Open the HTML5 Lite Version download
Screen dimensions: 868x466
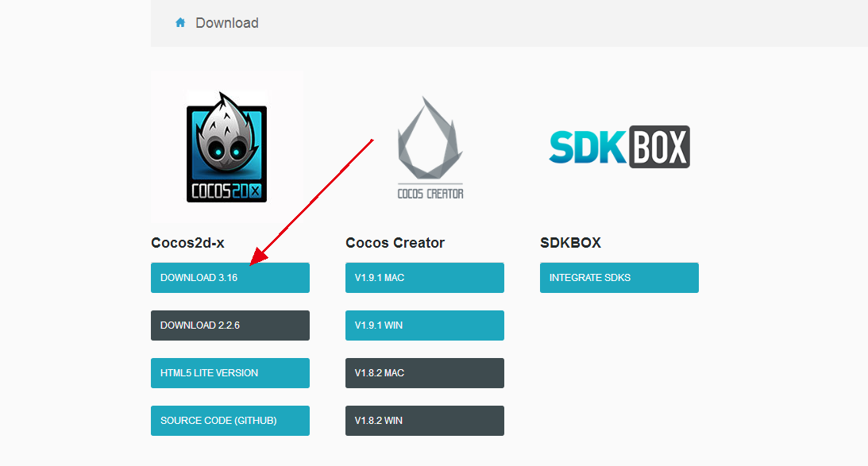pos(230,372)
